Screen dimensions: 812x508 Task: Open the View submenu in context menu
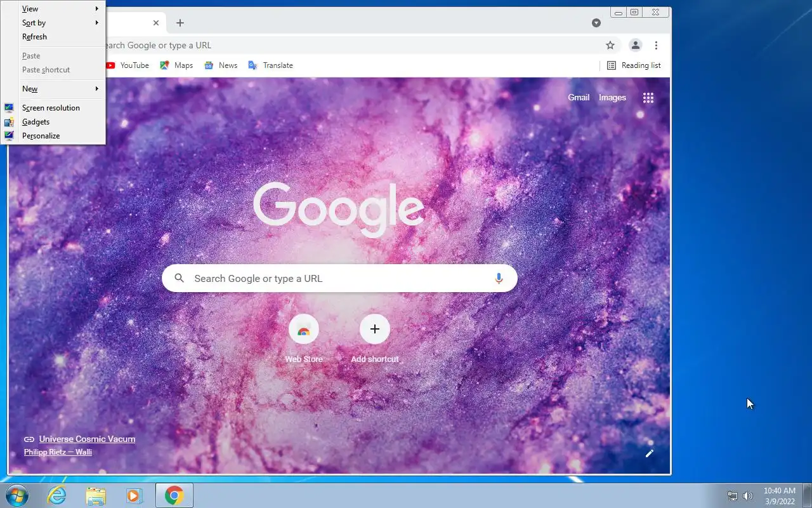53,9
